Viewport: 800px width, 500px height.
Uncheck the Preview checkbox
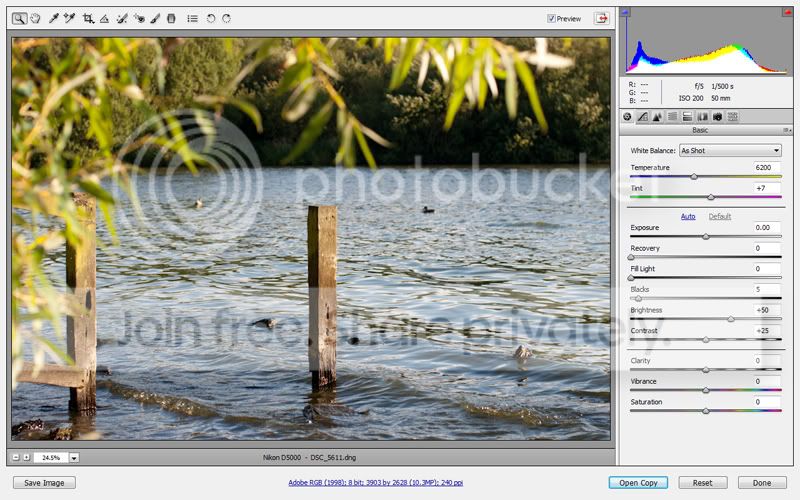point(551,18)
